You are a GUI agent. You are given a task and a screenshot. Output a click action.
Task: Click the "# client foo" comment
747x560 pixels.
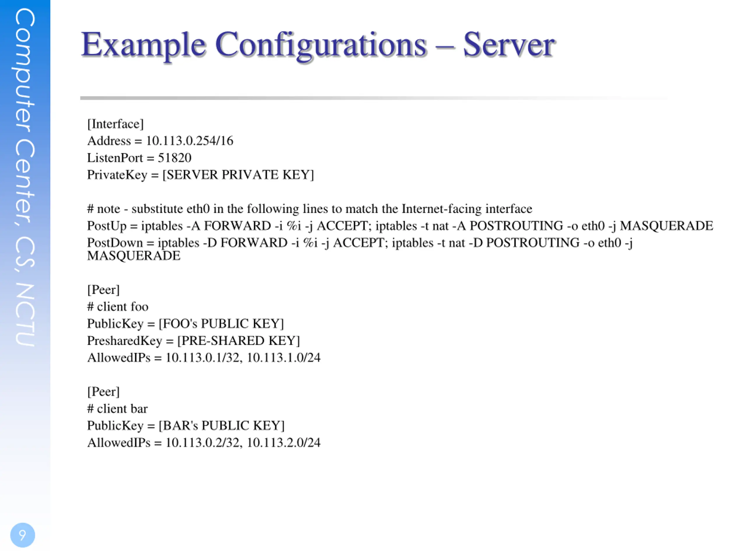point(118,307)
